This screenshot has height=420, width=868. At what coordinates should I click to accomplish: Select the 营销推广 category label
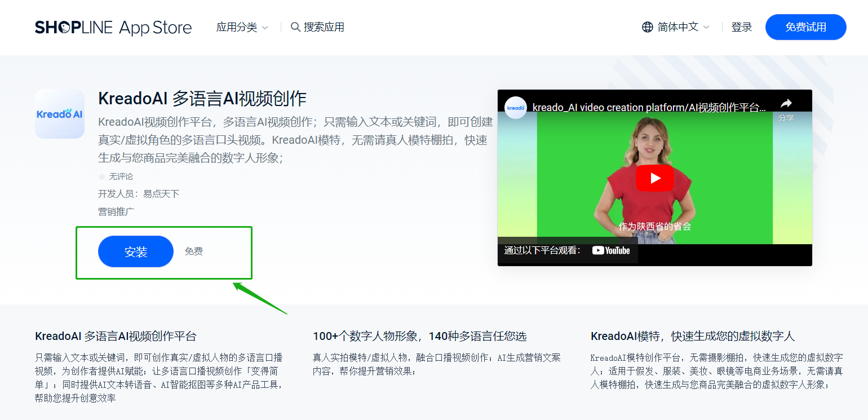pos(116,211)
